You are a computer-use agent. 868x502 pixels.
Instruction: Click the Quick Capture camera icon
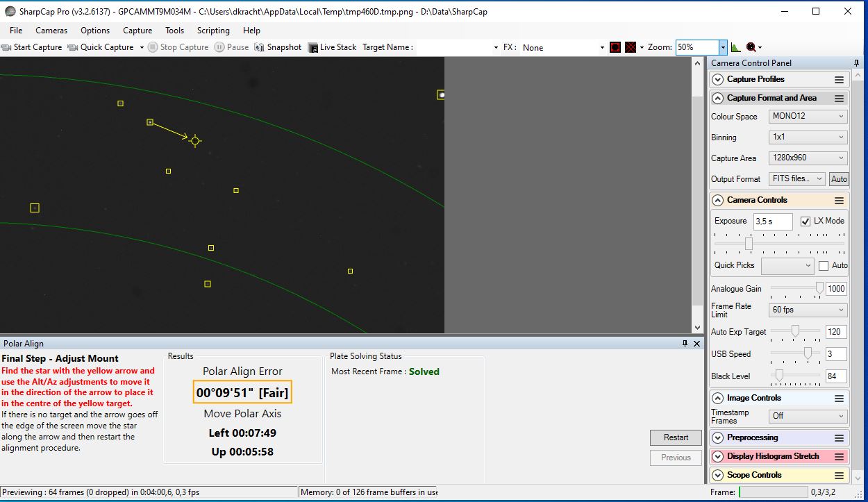point(73,47)
